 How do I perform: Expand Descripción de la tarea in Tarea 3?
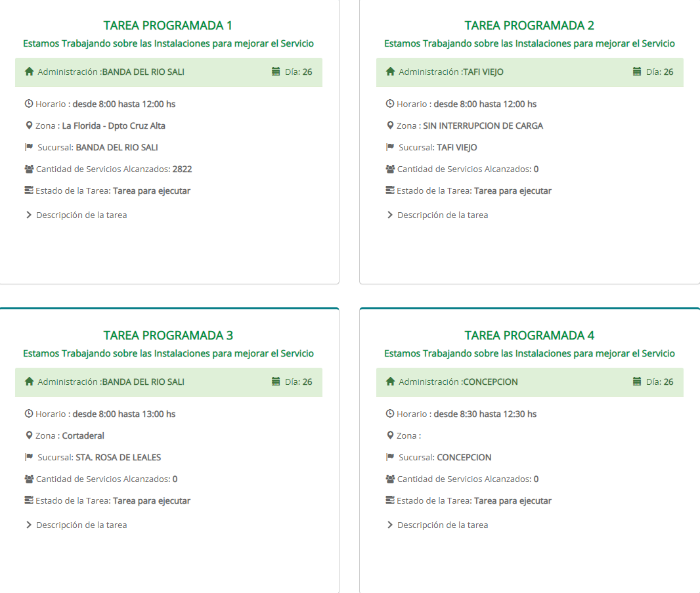pos(76,525)
